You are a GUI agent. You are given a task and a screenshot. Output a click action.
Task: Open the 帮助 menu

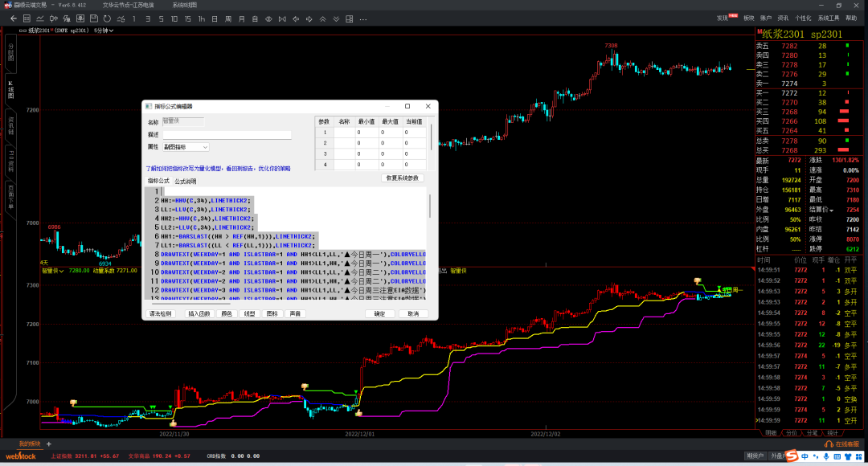tap(851, 18)
